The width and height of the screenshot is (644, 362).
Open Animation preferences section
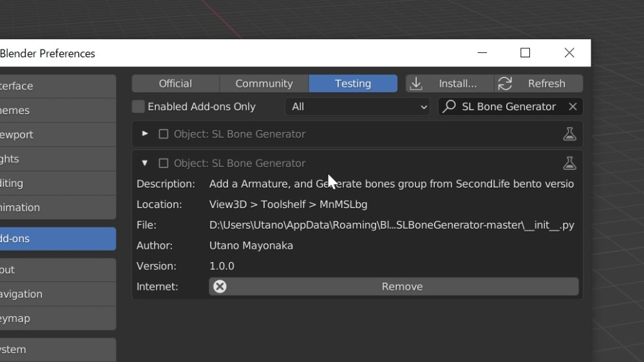[x=57, y=207]
